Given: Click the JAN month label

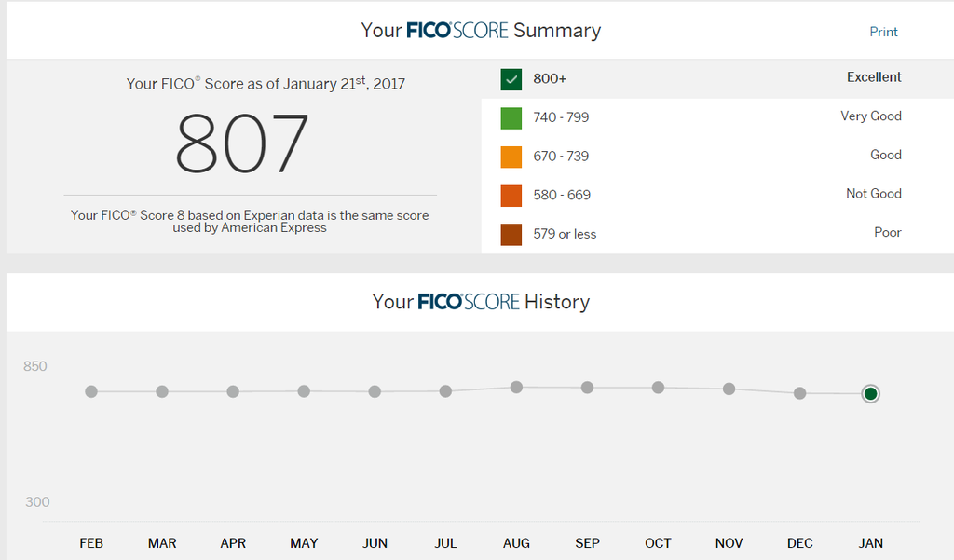Looking at the screenshot, I should 871,543.
